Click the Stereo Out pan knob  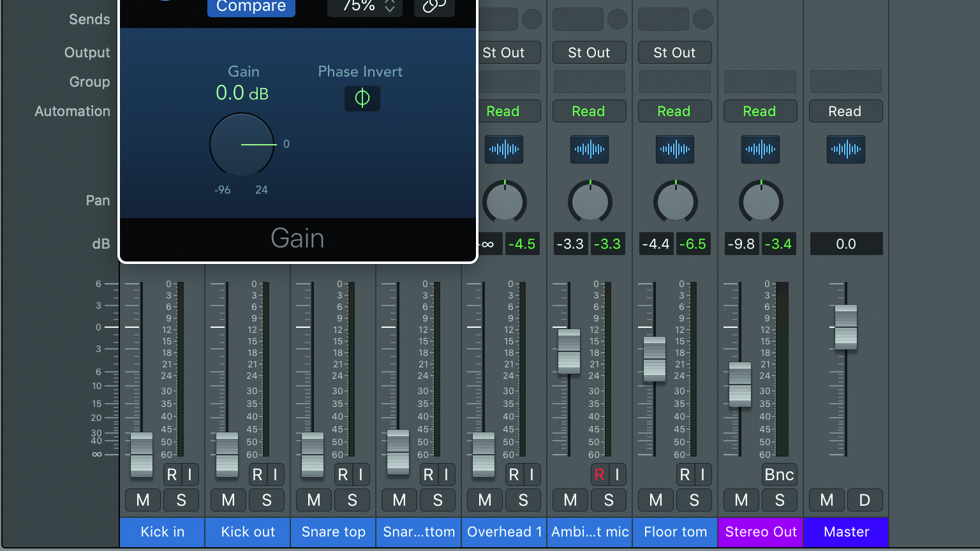click(x=761, y=202)
